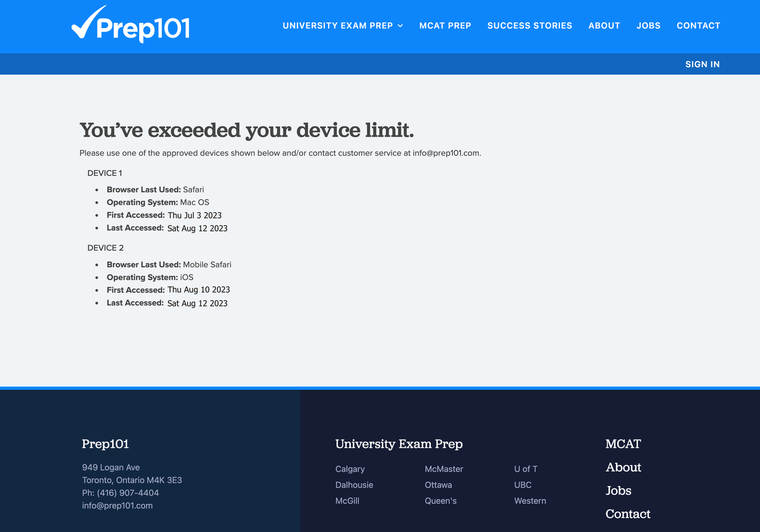
Task: Open the About nav item in header
Action: [604, 26]
